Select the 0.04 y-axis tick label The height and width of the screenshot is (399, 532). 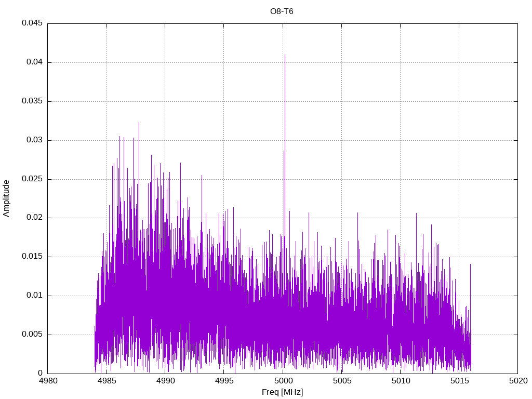click(34, 62)
